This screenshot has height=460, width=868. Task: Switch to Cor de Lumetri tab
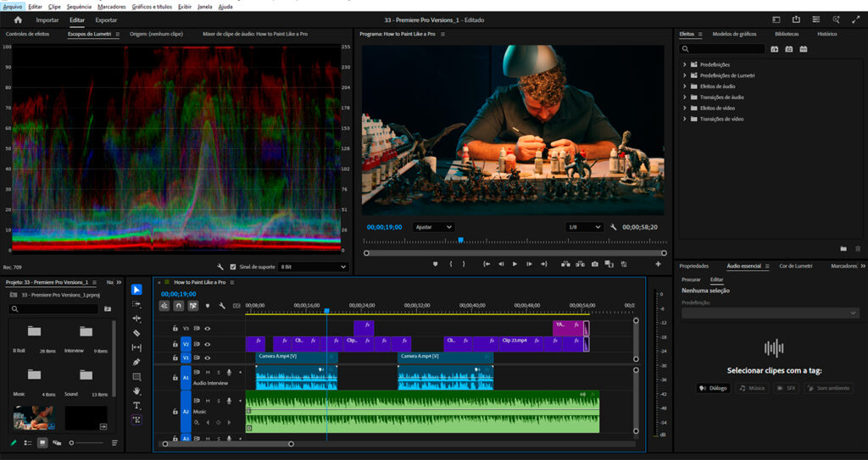tap(796, 266)
